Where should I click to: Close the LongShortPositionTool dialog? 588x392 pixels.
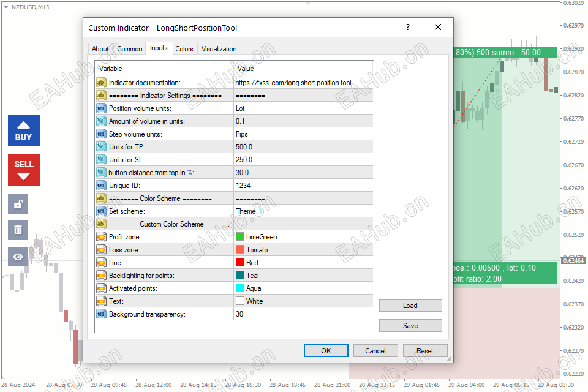(x=437, y=27)
